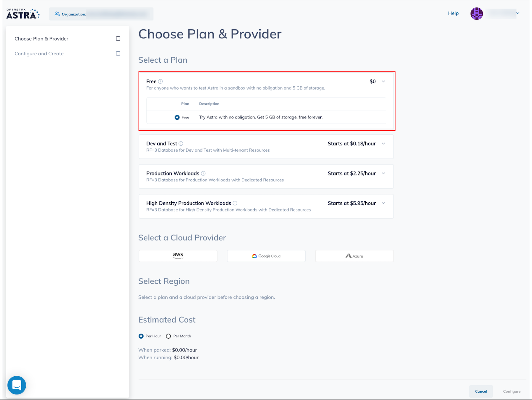
Task: Click the When parked $0.00/hour value
Action: tap(184, 350)
